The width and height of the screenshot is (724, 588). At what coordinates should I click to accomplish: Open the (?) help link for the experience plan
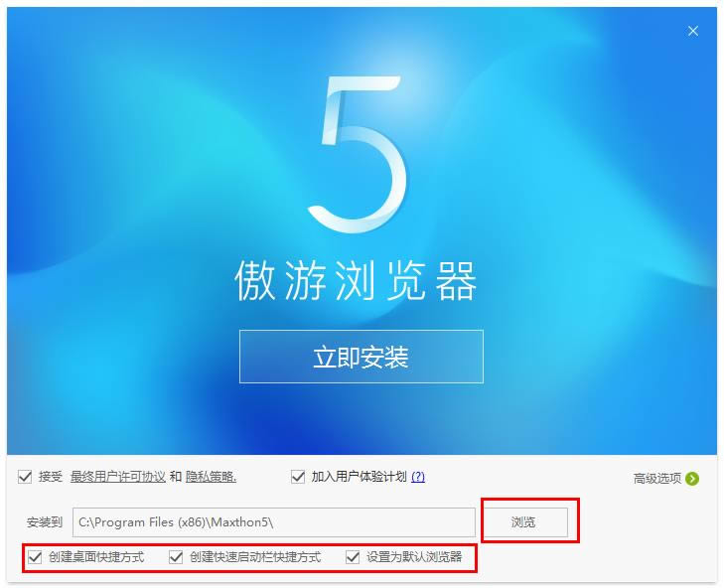418,477
